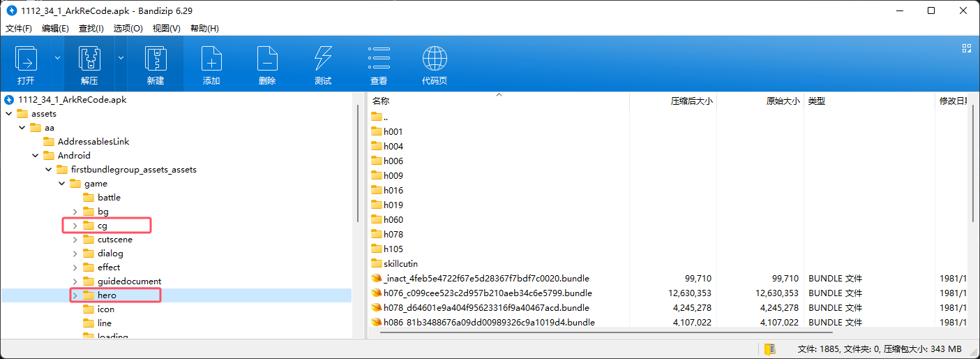
Task: Click the 解压 (Extract) toolbar icon
Action: tap(89, 59)
